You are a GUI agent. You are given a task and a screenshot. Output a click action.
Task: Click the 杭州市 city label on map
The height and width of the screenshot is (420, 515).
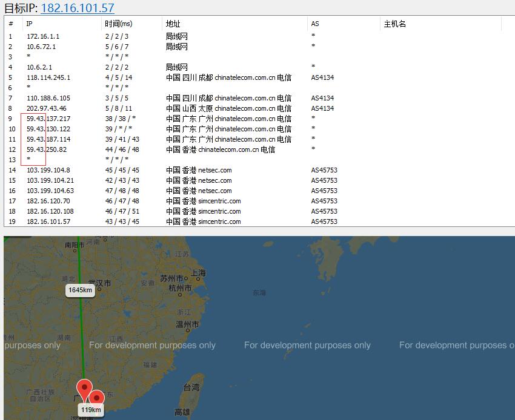pyautogui.click(x=180, y=288)
